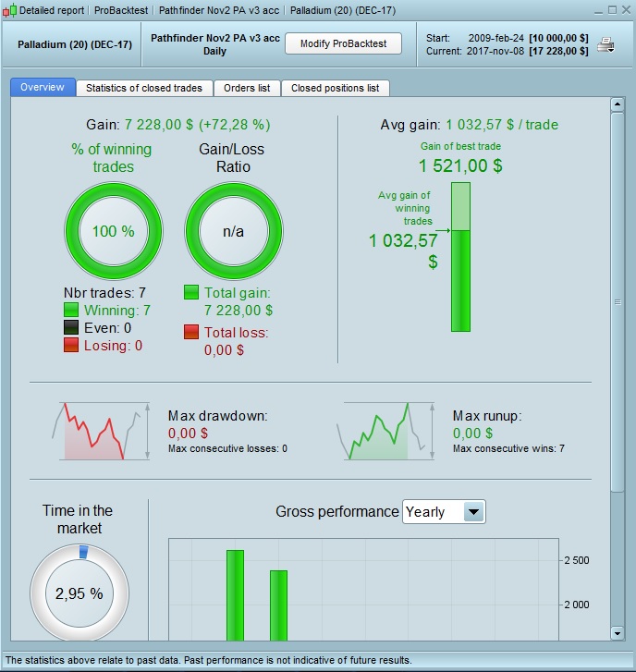Click Palladium (20) (DEC-17) instrument label
The width and height of the screenshot is (636, 672).
pos(75,44)
